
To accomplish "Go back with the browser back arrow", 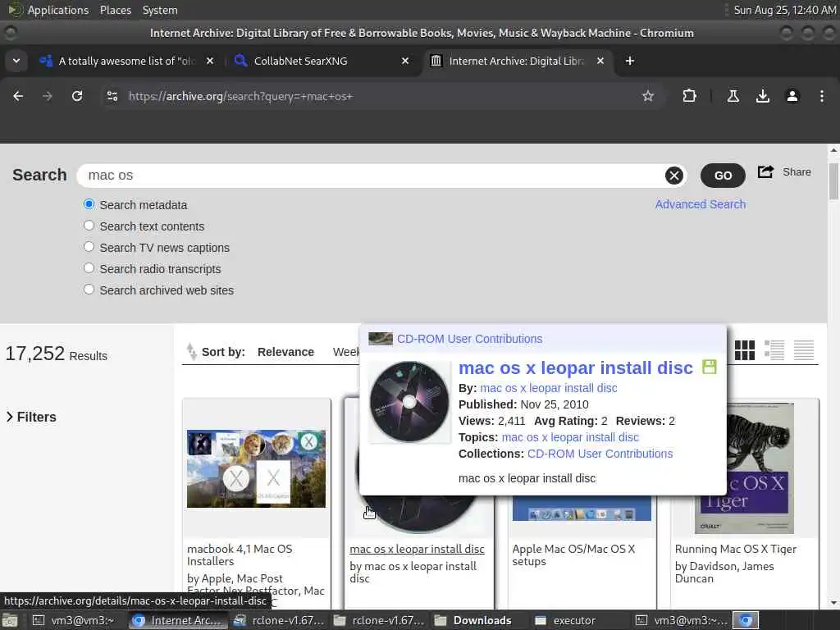I will point(18,97).
